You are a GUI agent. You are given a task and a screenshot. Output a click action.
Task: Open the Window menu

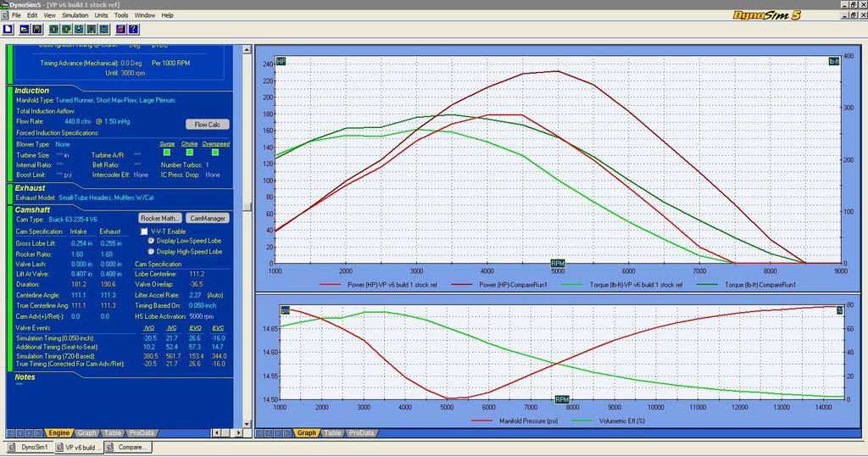point(145,15)
